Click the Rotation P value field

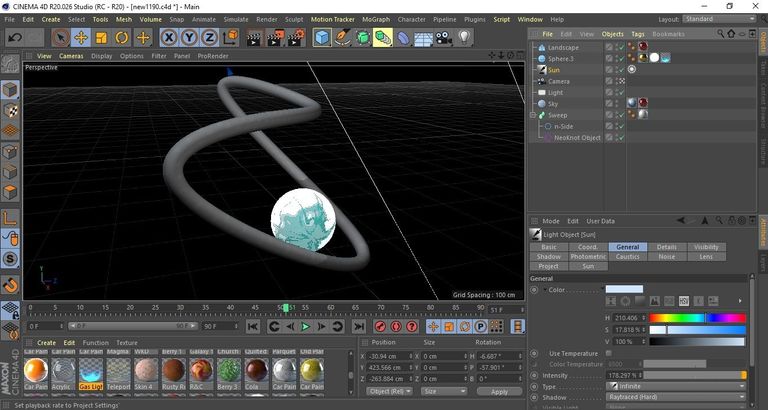[499, 367]
